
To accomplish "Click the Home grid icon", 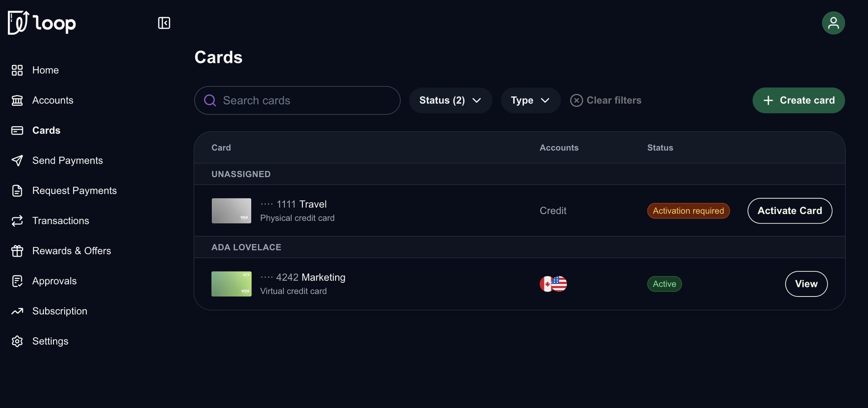I will [x=17, y=70].
